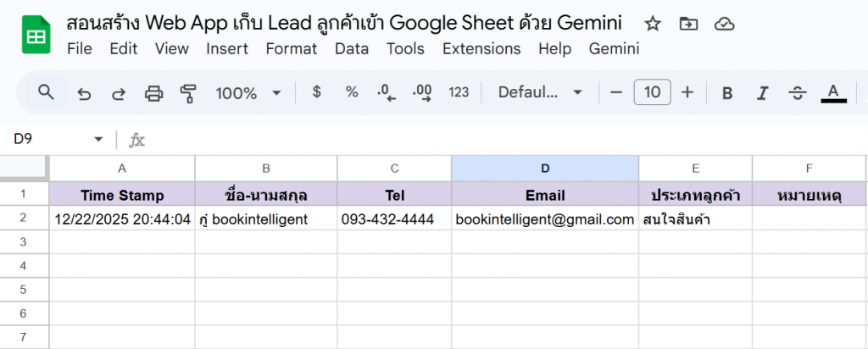Format as currency with dollar button
This screenshot has height=349, width=868.
(x=316, y=92)
